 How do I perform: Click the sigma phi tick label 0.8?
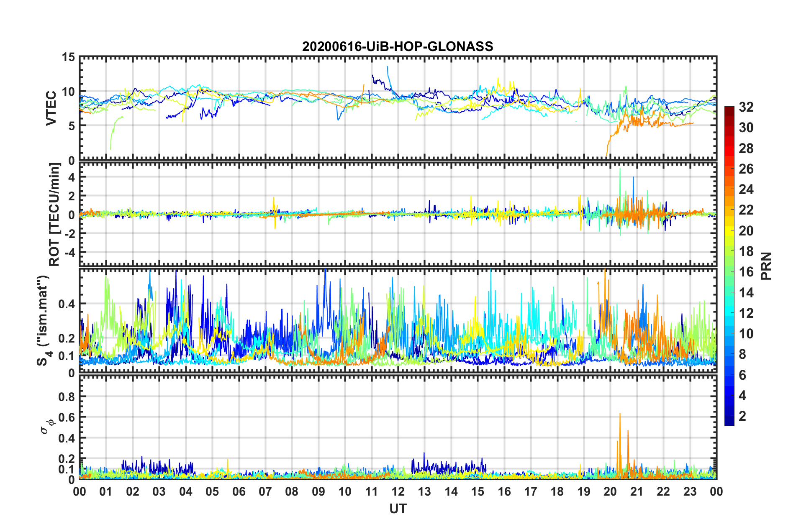pos(67,396)
